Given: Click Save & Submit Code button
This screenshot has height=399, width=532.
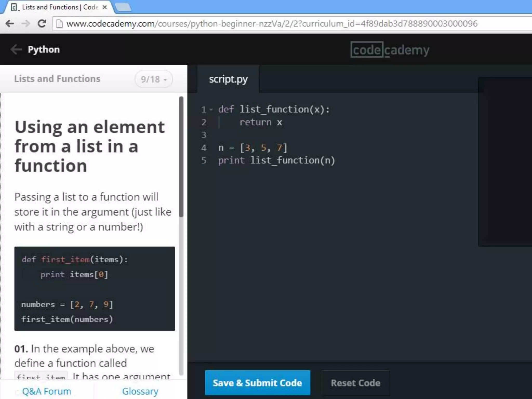Looking at the screenshot, I should 257,383.
